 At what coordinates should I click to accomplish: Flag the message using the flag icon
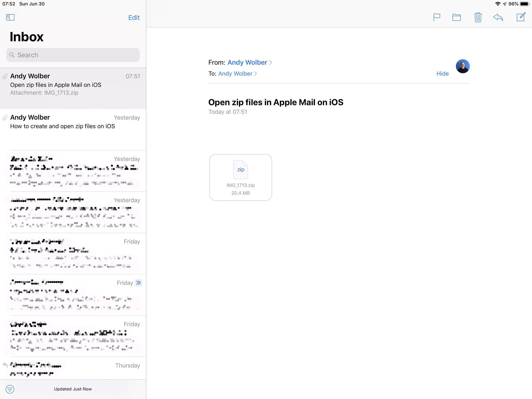pos(437,17)
